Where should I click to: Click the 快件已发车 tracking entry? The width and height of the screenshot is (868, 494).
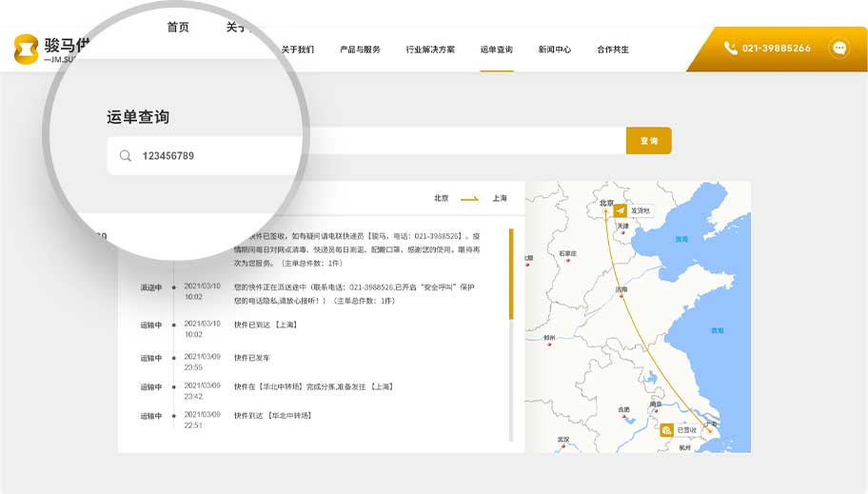point(252,358)
